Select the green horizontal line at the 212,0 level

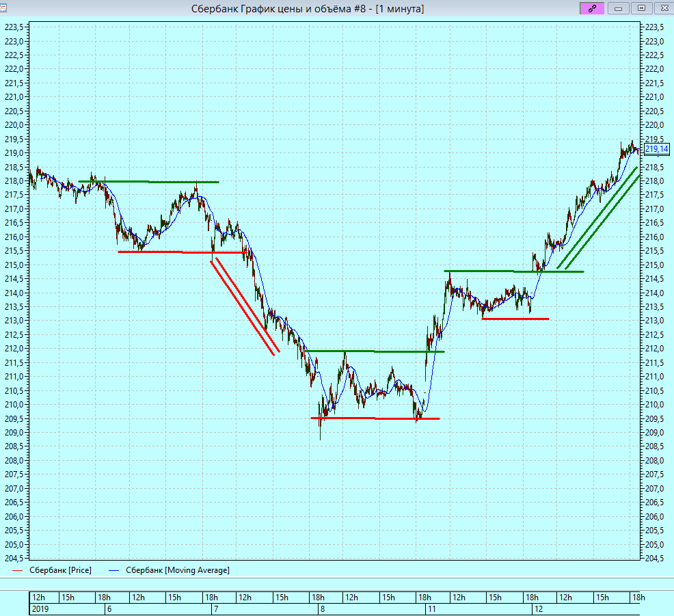pyautogui.click(x=375, y=351)
